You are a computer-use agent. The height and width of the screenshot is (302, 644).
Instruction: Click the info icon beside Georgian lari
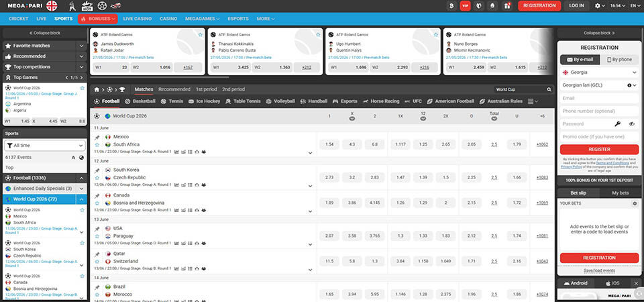tap(629, 85)
